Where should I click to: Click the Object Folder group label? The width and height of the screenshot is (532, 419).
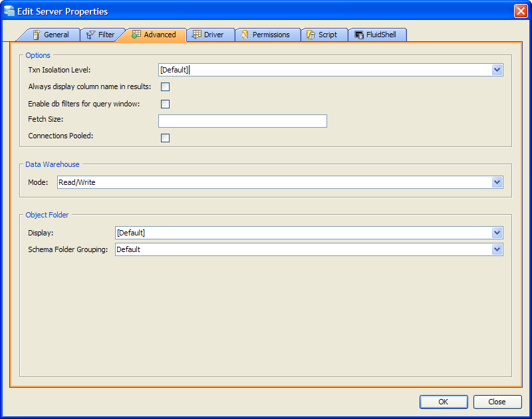[x=47, y=215]
